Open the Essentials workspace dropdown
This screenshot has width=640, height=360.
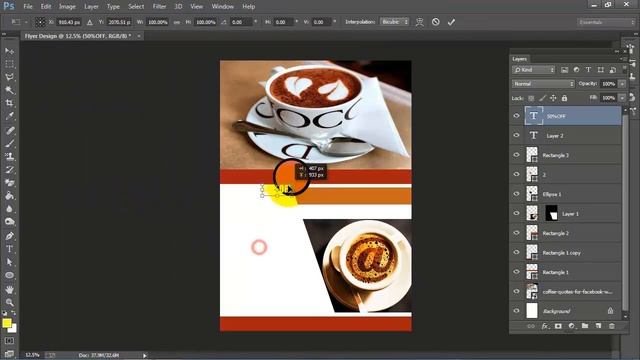606,22
